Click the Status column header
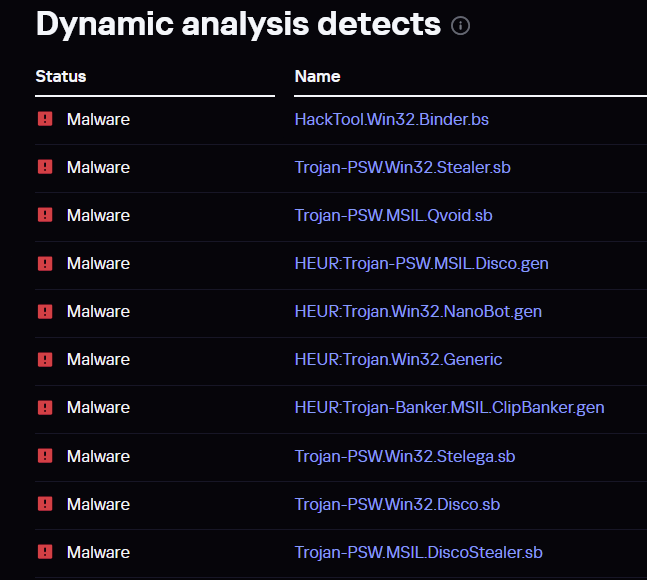647x580 pixels. point(61,76)
